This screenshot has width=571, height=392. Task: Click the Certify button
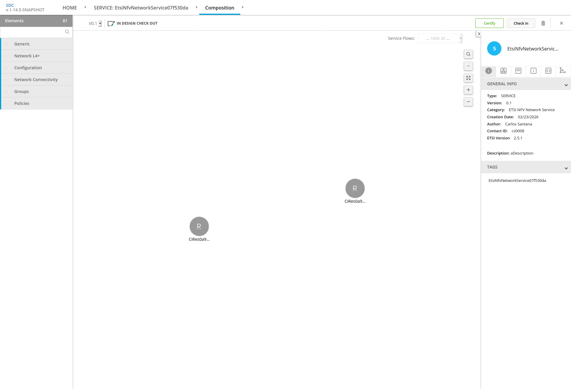[x=489, y=23]
